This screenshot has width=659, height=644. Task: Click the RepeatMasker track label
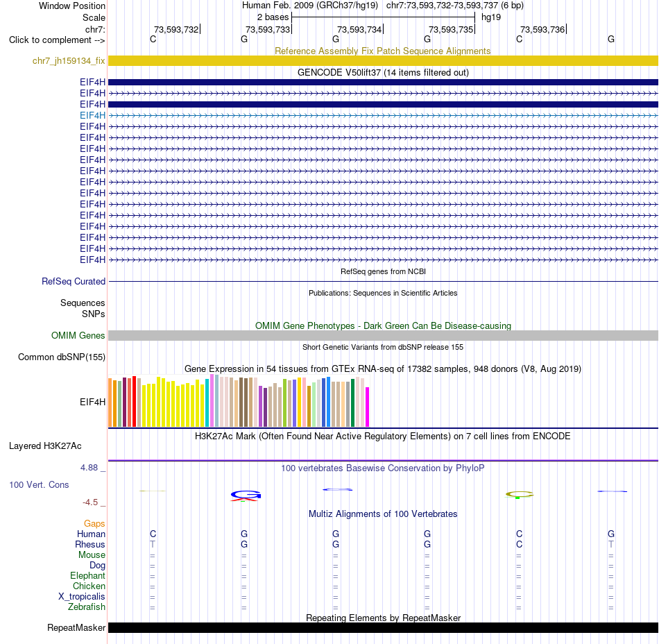[76, 627]
